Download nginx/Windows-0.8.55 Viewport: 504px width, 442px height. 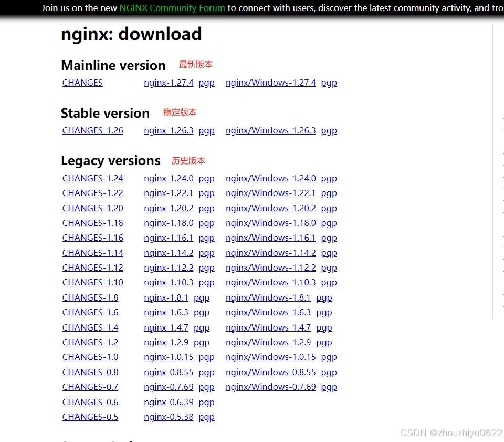click(x=271, y=372)
